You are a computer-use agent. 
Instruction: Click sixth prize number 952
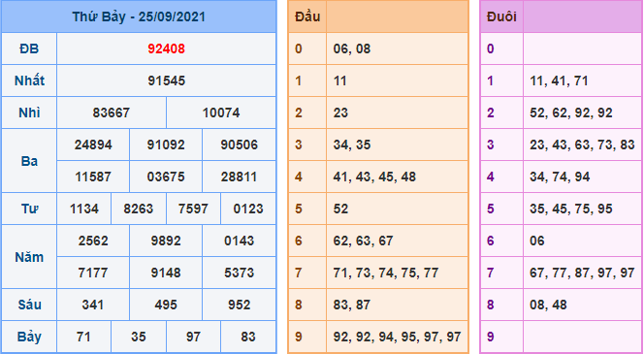tap(239, 306)
